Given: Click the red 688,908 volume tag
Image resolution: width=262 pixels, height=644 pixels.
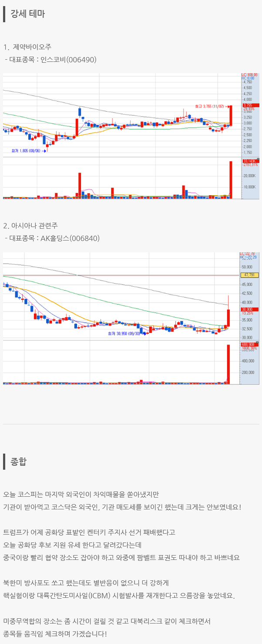Looking at the screenshot, I should 249,344.
